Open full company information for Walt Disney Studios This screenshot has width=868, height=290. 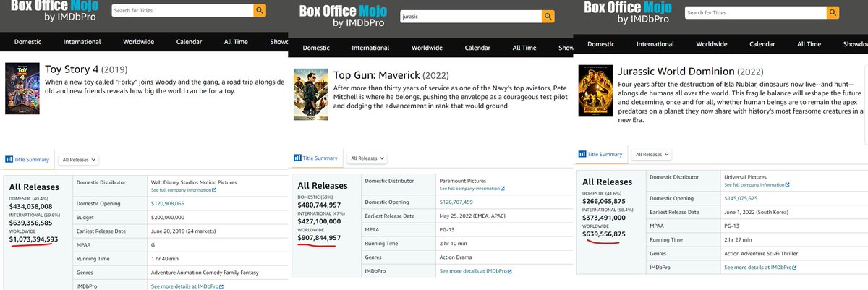click(x=183, y=190)
